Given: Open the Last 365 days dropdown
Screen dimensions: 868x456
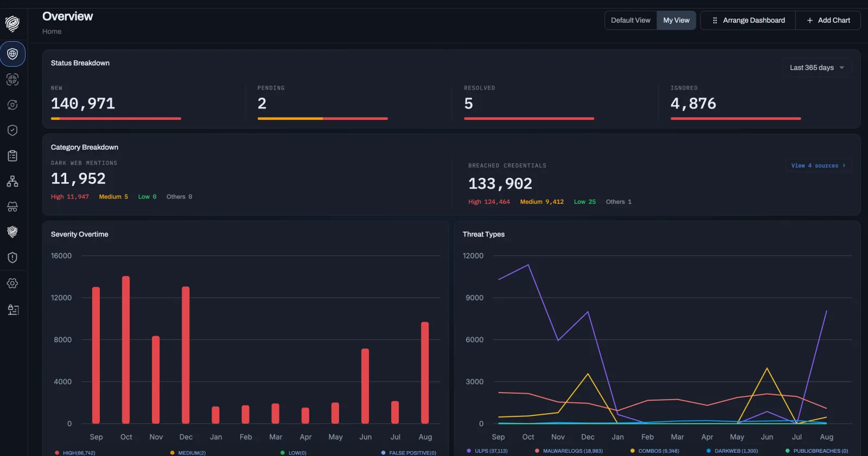Looking at the screenshot, I should (x=817, y=68).
